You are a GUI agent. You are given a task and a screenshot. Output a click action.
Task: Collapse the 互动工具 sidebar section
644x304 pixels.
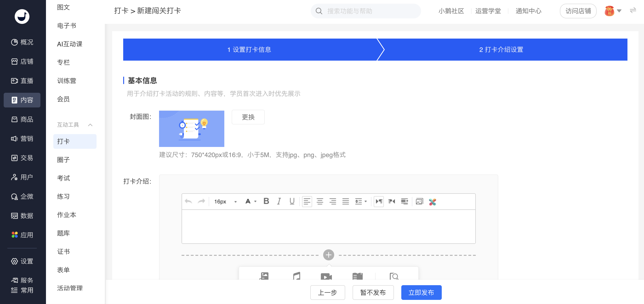(x=90, y=125)
